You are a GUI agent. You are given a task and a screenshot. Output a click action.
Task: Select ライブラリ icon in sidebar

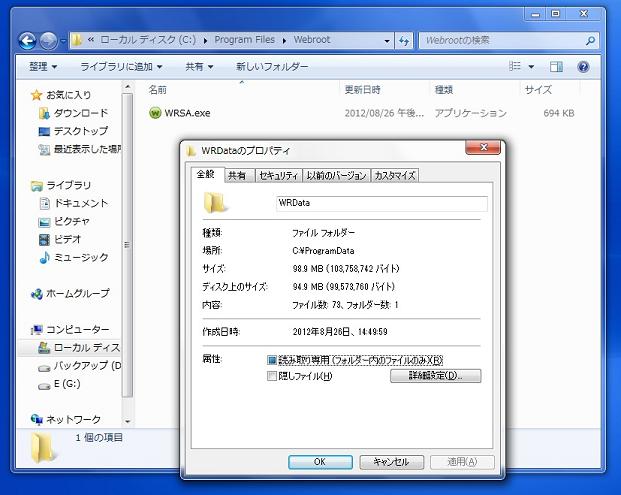tap(37, 186)
